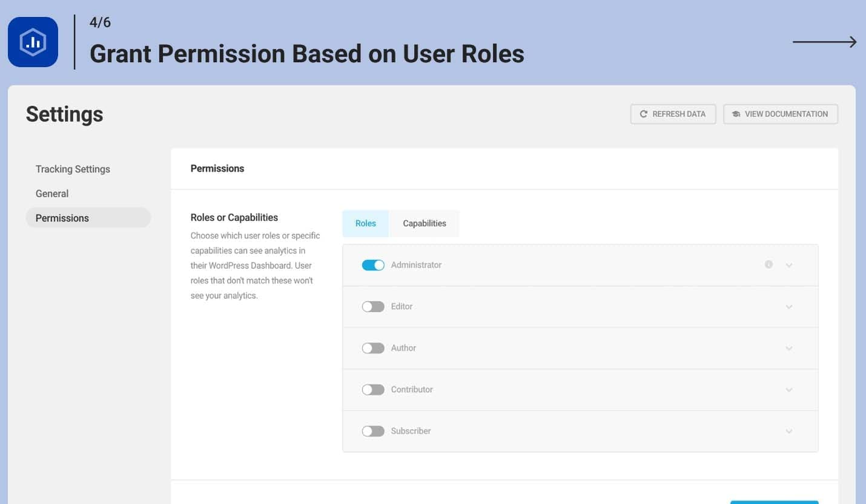Screen dimensions: 866x504
Task: Turn on the Author role toggle
Action: (x=373, y=349)
